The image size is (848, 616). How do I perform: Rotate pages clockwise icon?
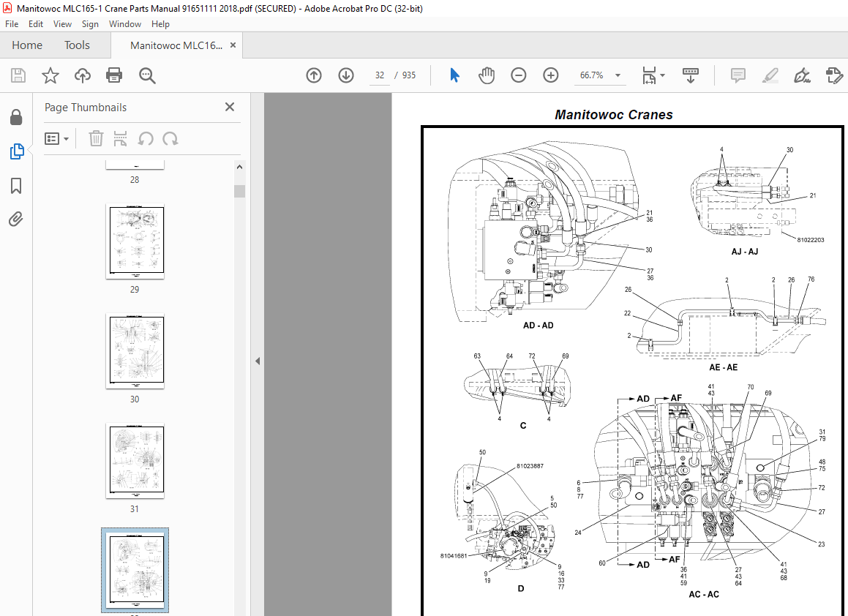170,138
